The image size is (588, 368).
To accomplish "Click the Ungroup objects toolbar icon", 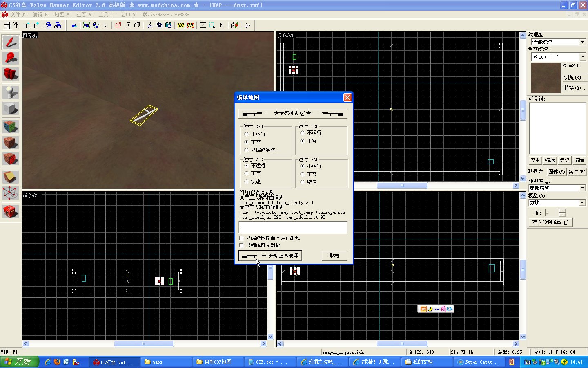I will (x=96, y=25).
